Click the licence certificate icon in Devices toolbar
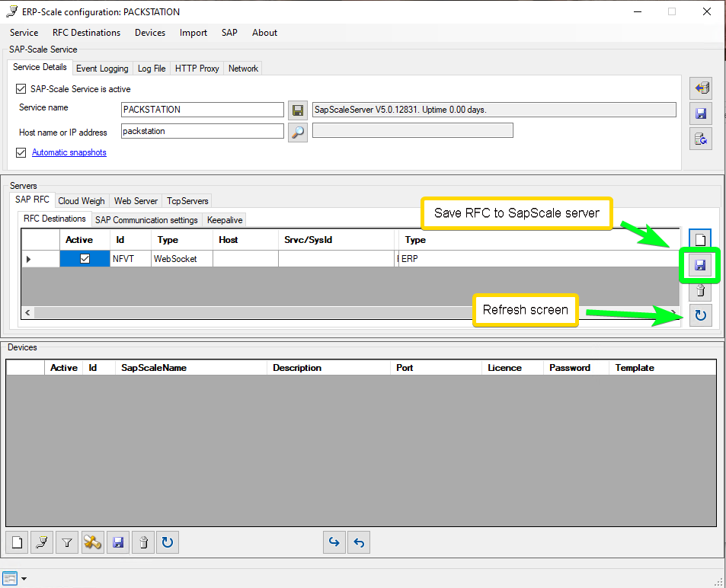 pyautogui.click(x=92, y=542)
